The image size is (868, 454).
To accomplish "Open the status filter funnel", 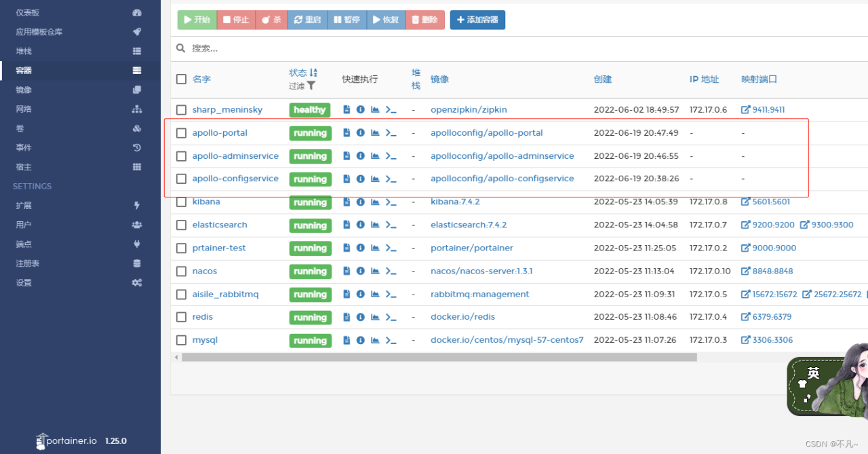I will click(313, 86).
